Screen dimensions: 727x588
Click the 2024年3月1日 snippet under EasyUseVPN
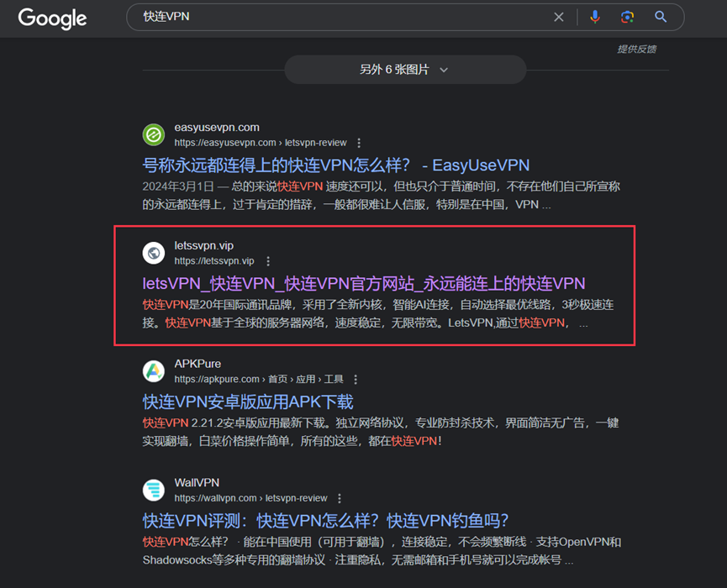click(x=381, y=196)
